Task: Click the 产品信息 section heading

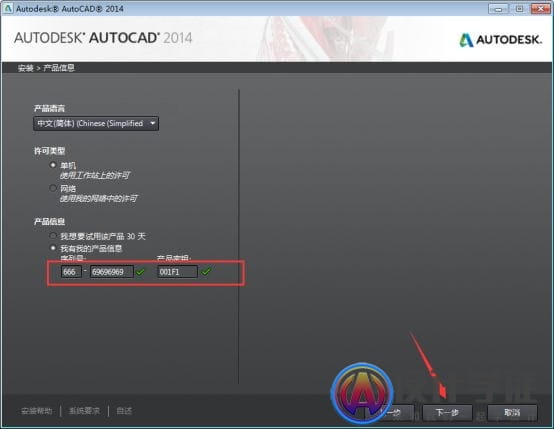Action: coord(49,222)
